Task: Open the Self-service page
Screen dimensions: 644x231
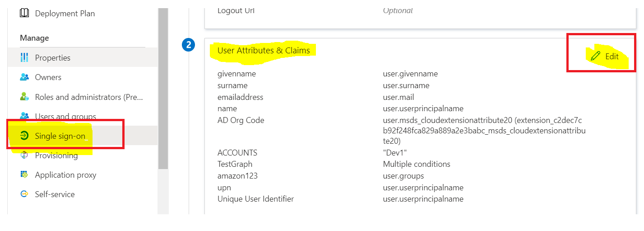Action: (x=83, y=194)
